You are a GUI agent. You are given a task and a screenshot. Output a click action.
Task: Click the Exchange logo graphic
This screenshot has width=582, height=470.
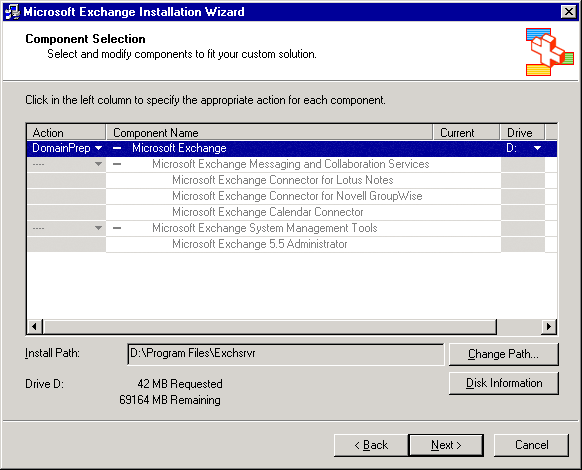549,52
